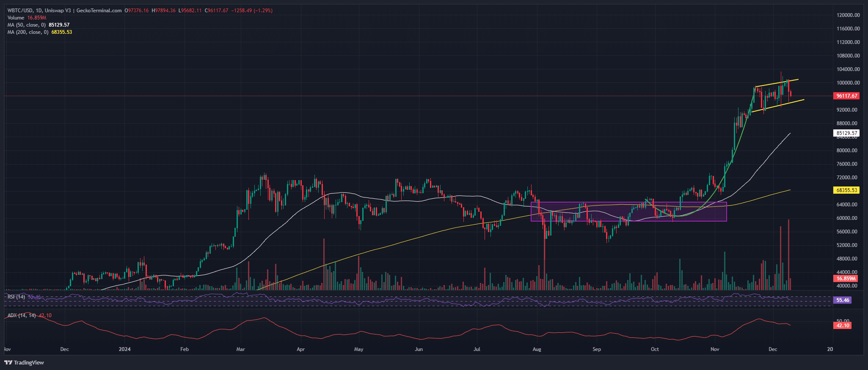Click the white 85129.57 MA price tag
The image size is (868, 370).
coord(847,133)
